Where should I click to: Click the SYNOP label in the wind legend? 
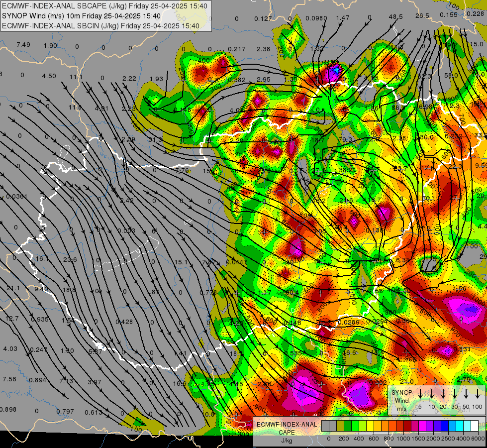tap(401, 393)
